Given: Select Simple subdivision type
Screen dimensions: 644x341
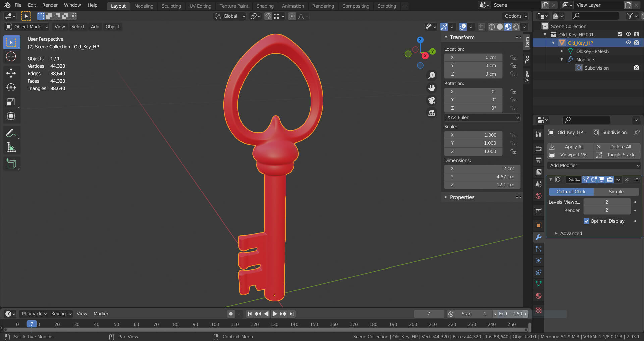Looking at the screenshot, I should pos(616,192).
